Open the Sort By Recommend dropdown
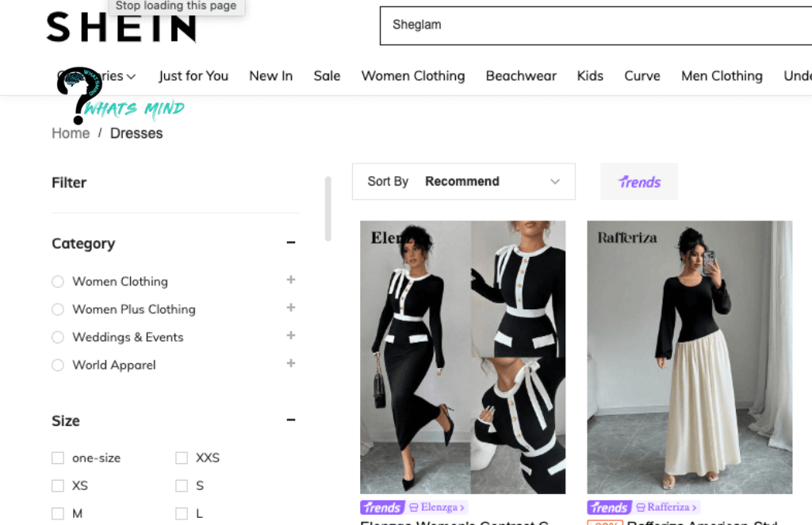Screen dimensions: 812x525 click(x=463, y=181)
